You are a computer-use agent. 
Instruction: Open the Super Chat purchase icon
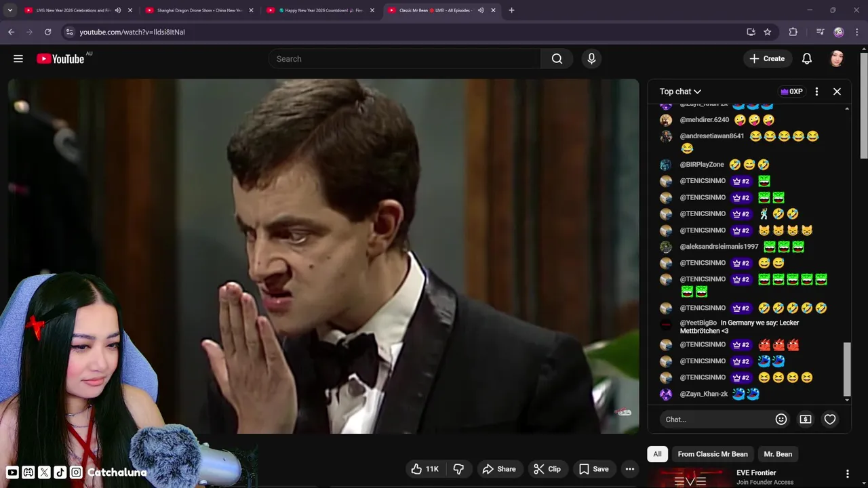tap(806, 420)
